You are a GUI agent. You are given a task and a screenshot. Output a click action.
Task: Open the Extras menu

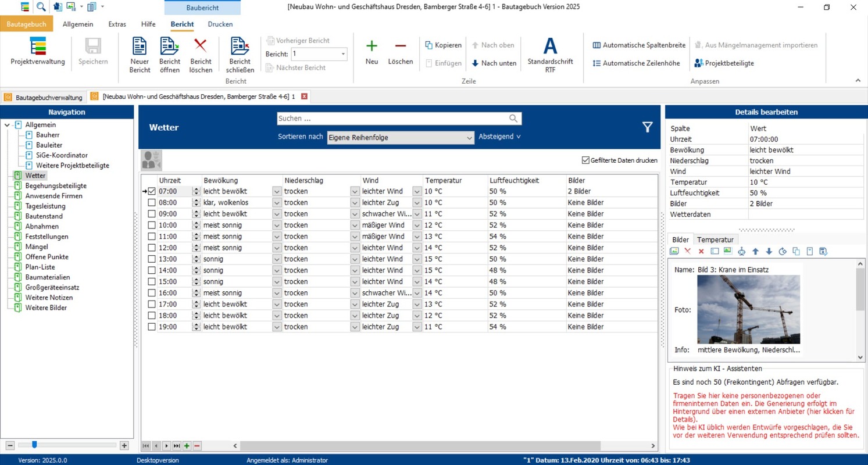(116, 24)
